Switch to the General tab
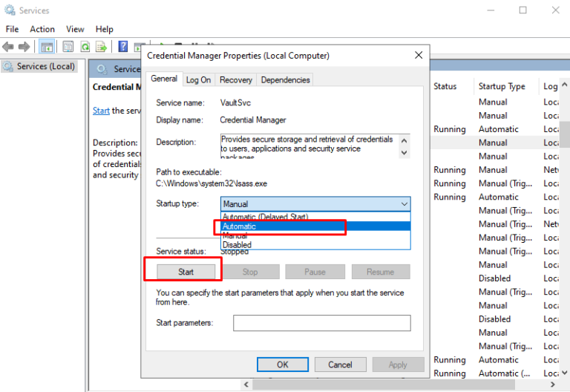This screenshot has height=392, width=570. (x=164, y=79)
